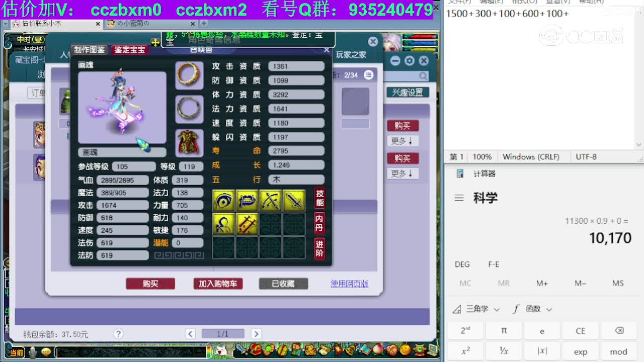Toggle DEG angle mode in calculator
644x362 pixels.
pos(462,264)
